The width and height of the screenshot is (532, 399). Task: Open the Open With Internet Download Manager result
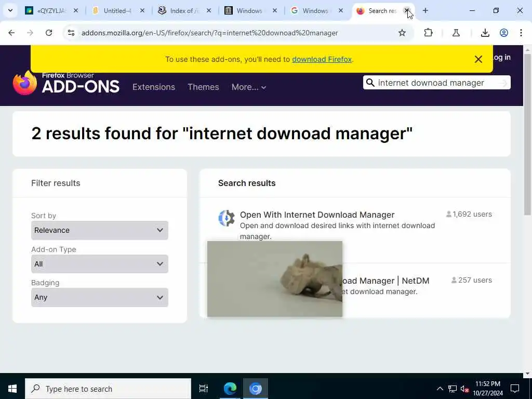coord(317,215)
